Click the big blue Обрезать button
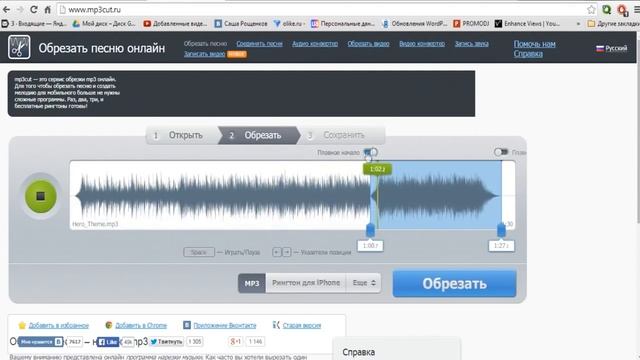This screenshot has height=360, width=640. click(x=454, y=283)
